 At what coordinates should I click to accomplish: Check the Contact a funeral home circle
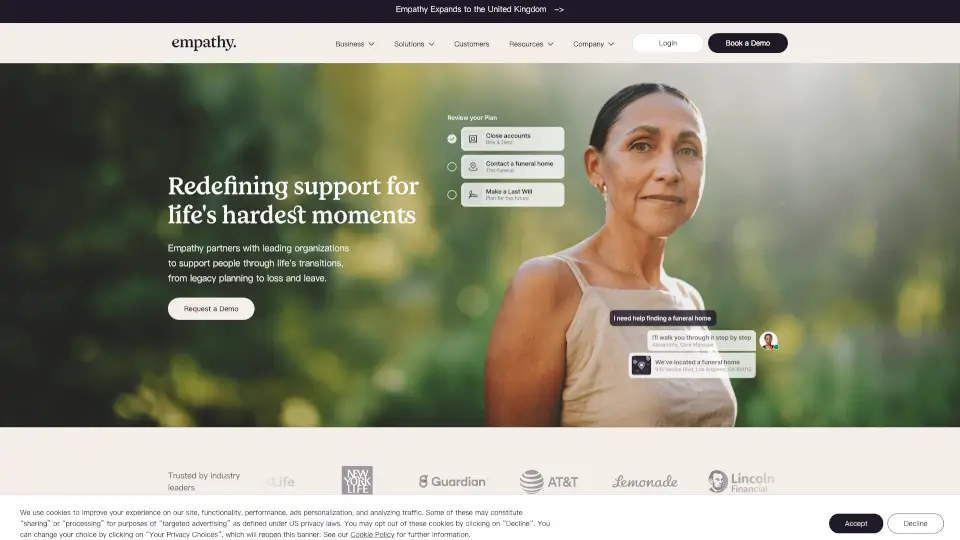click(452, 167)
